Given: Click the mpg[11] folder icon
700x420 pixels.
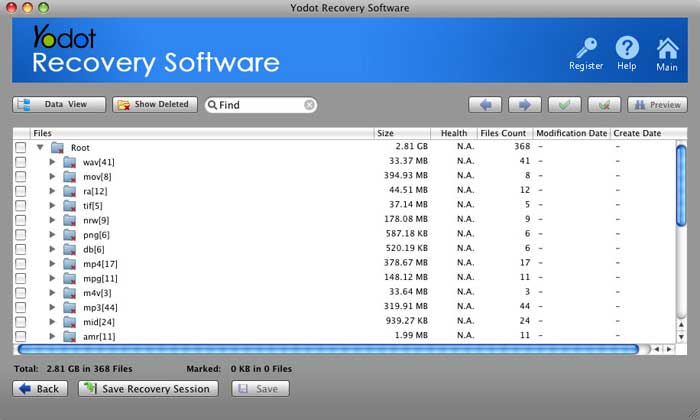Looking at the screenshot, I should click(x=70, y=279).
